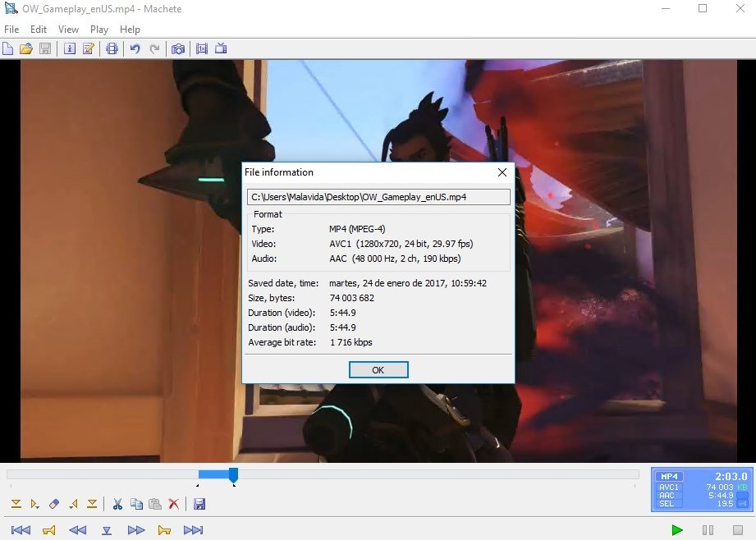Image resolution: width=756 pixels, height=540 pixels.
Task: Open a media file with the folder icon
Action: coord(26,48)
